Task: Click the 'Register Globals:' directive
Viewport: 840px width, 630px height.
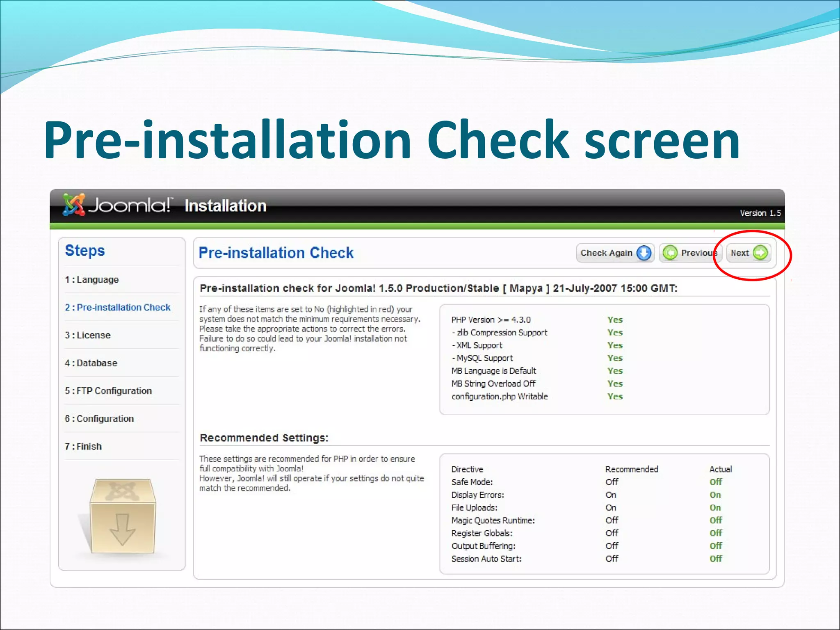Action: (482, 533)
